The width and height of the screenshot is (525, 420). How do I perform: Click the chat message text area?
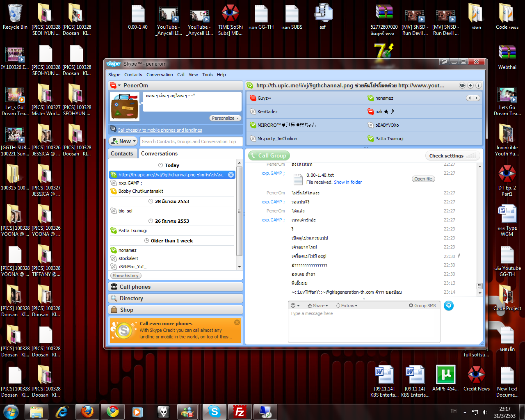364,326
